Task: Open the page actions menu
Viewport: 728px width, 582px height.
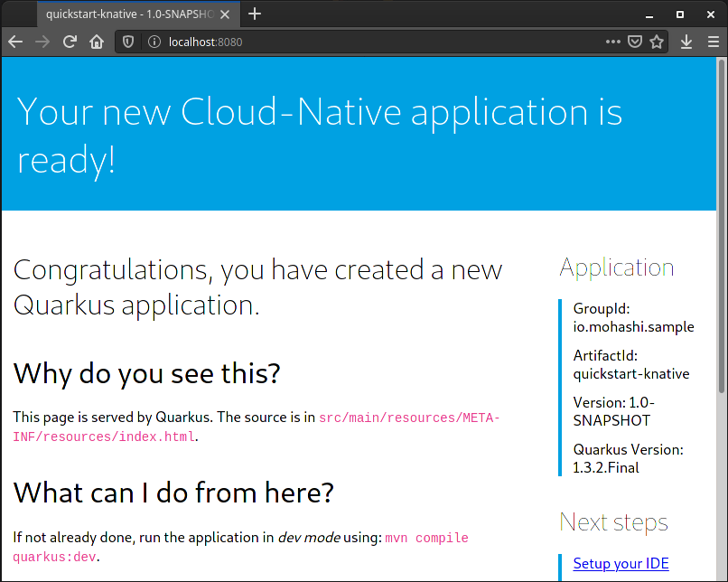Action: click(612, 42)
